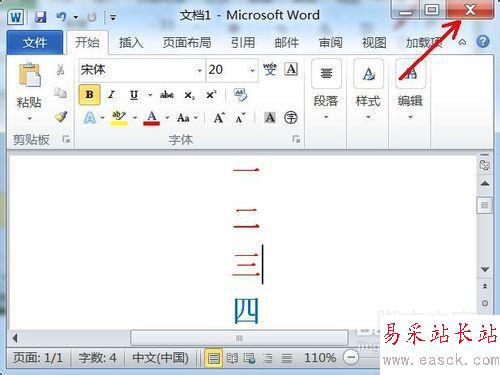Click the 粘贴 (Paste) clipboard icon
Image resolution: width=500 pixels, height=375 pixels.
coord(29,75)
